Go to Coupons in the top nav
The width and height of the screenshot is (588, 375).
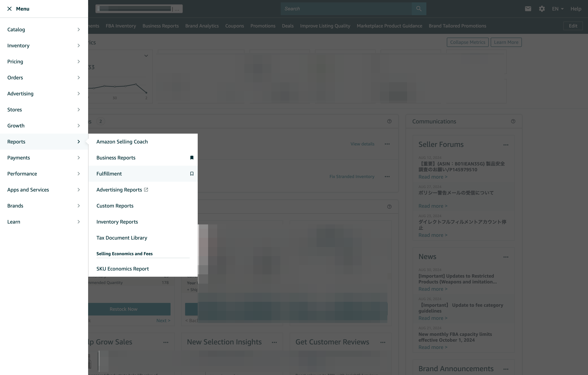(x=234, y=26)
